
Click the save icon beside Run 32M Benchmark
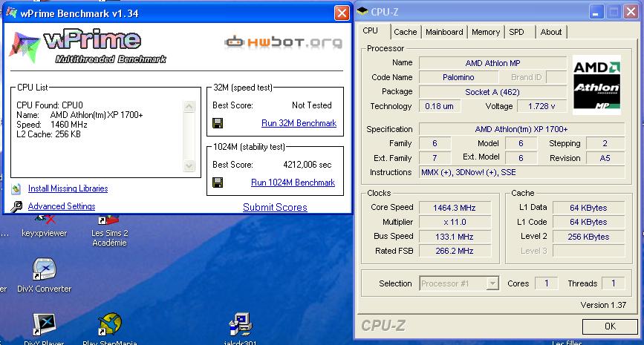(x=218, y=123)
